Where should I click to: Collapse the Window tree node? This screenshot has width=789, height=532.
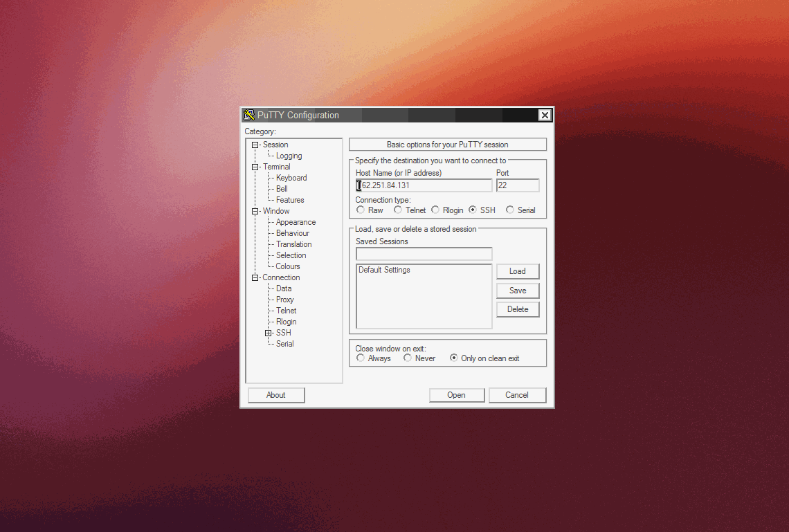[255, 211]
